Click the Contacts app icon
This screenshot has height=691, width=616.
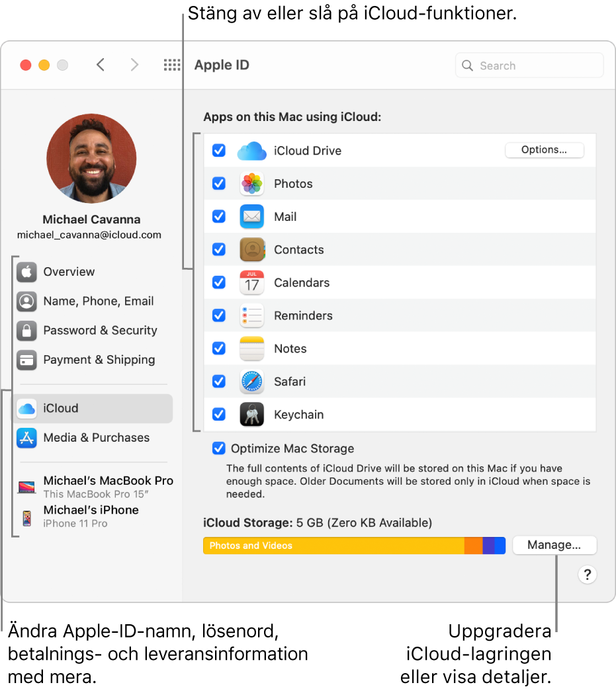pos(252,249)
